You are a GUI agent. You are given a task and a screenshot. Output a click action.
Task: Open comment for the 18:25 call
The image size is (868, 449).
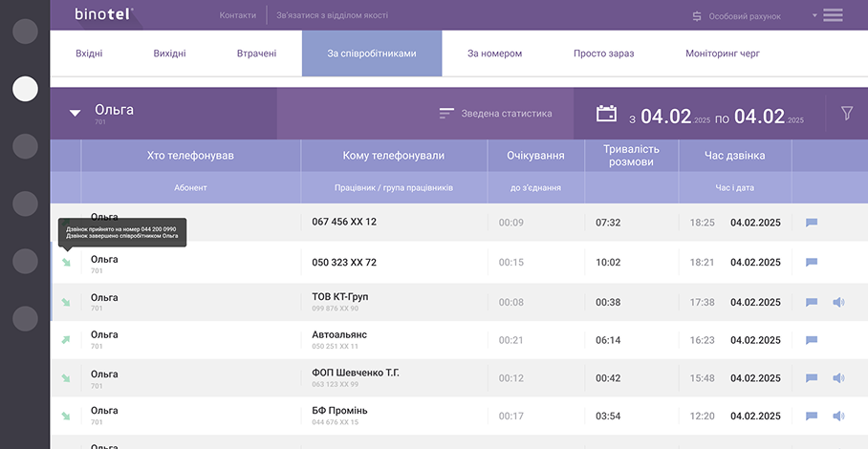(812, 223)
